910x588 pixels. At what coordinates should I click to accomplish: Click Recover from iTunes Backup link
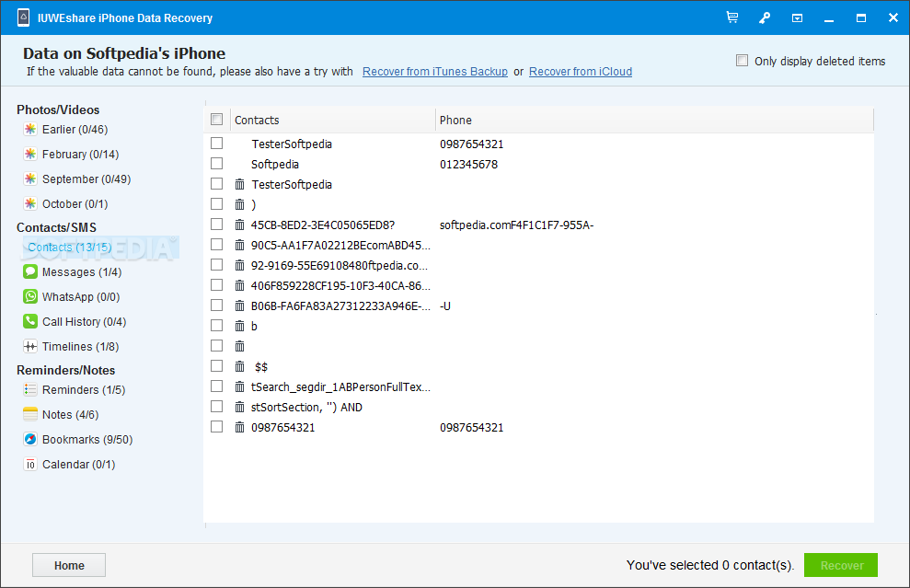(435, 72)
